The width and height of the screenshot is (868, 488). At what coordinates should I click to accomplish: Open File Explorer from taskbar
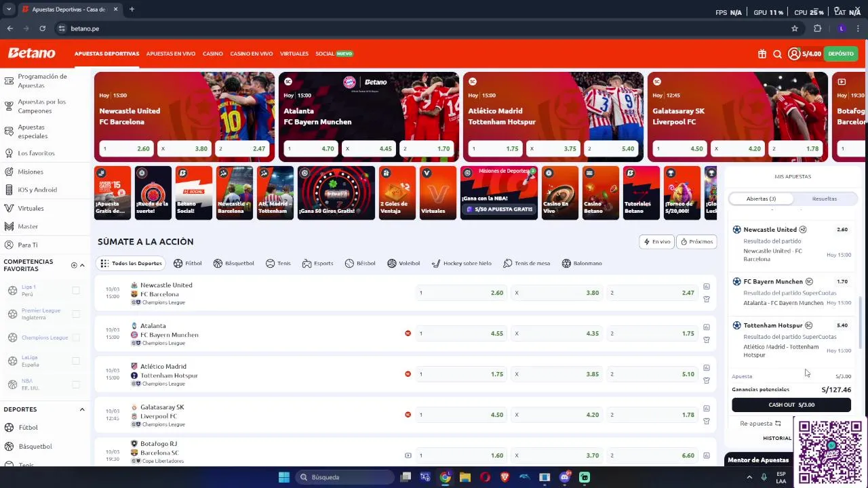[465, 477]
